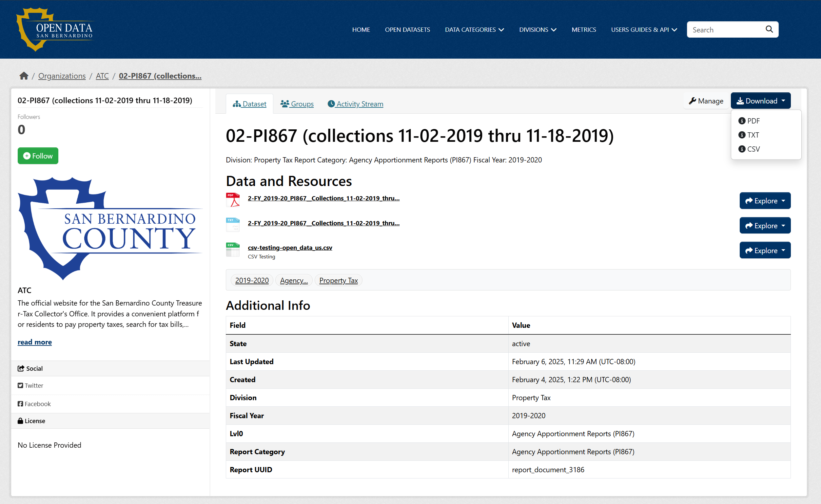Open the Organizations breadcrumb link
This screenshot has width=821, height=504.
62,76
